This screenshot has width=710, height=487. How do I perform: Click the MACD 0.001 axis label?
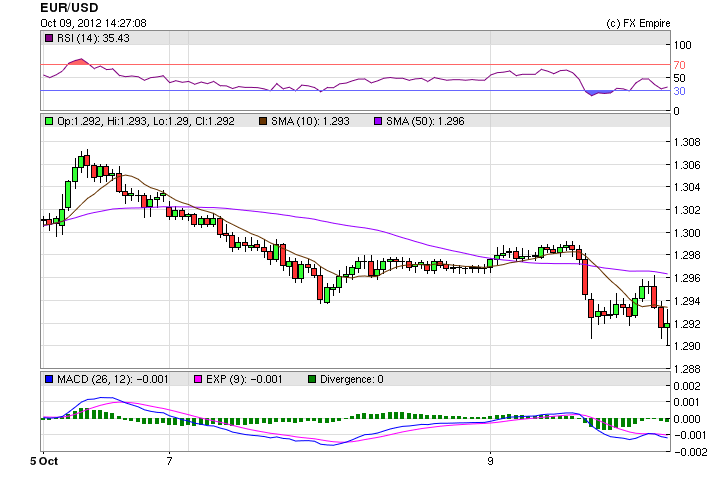pos(687,402)
